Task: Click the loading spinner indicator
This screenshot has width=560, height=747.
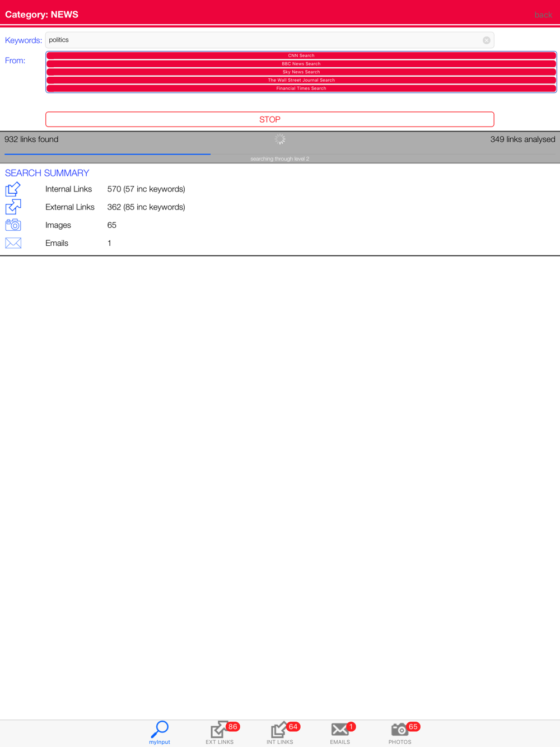Action: tap(280, 139)
